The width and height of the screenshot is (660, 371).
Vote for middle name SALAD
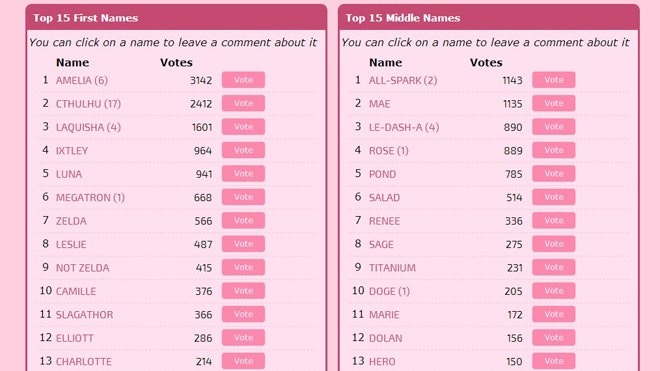[554, 197]
